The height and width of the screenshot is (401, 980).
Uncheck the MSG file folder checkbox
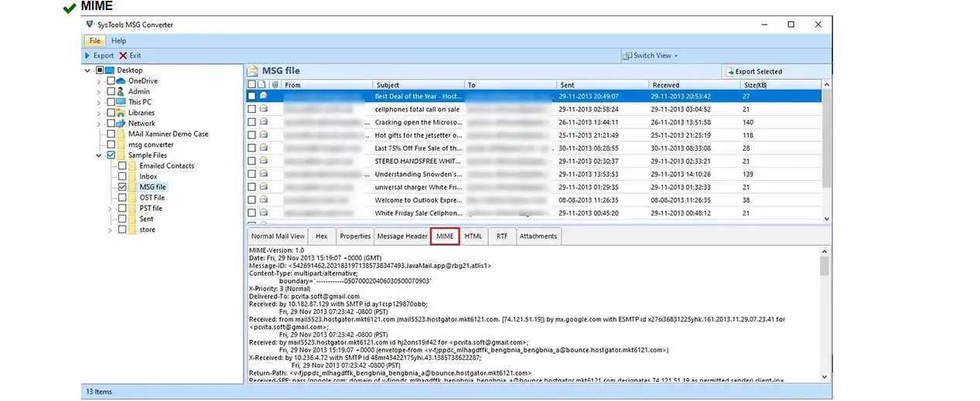(x=122, y=187)
